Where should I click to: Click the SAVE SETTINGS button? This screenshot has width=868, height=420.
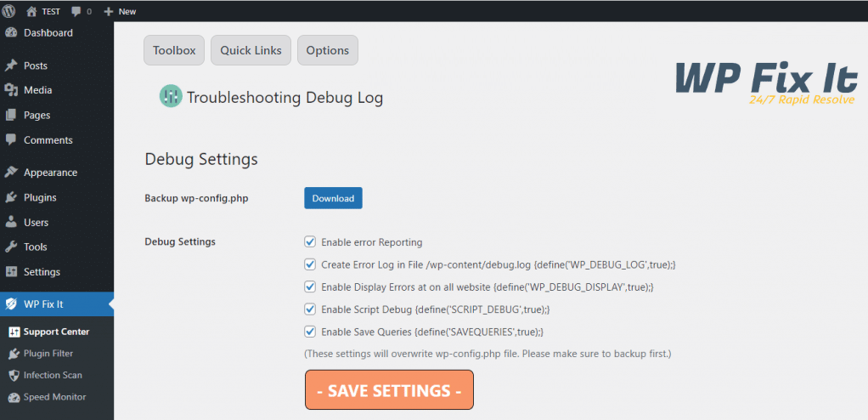pos(389,390)
